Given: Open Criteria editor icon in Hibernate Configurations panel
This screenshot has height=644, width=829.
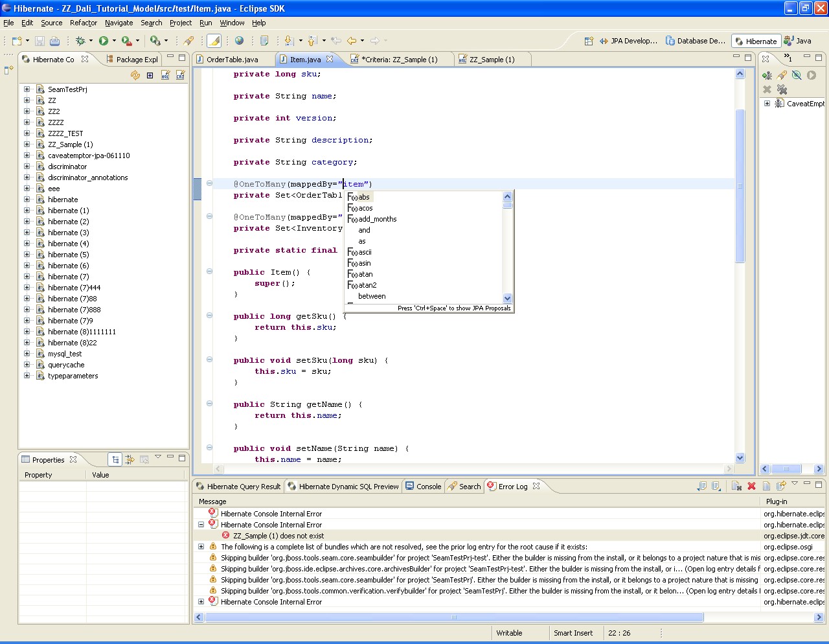Looking at the screenshot, I should coord(180,75).
